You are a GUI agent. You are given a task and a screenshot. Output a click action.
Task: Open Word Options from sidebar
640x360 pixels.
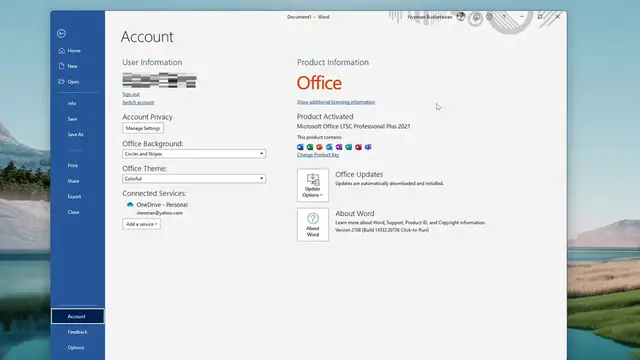click(x=76, y=348)
